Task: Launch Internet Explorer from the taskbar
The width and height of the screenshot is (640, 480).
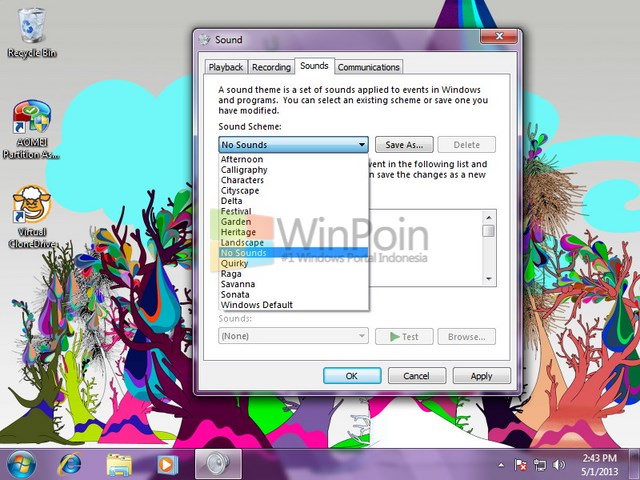Action: (x=70, y=464)
